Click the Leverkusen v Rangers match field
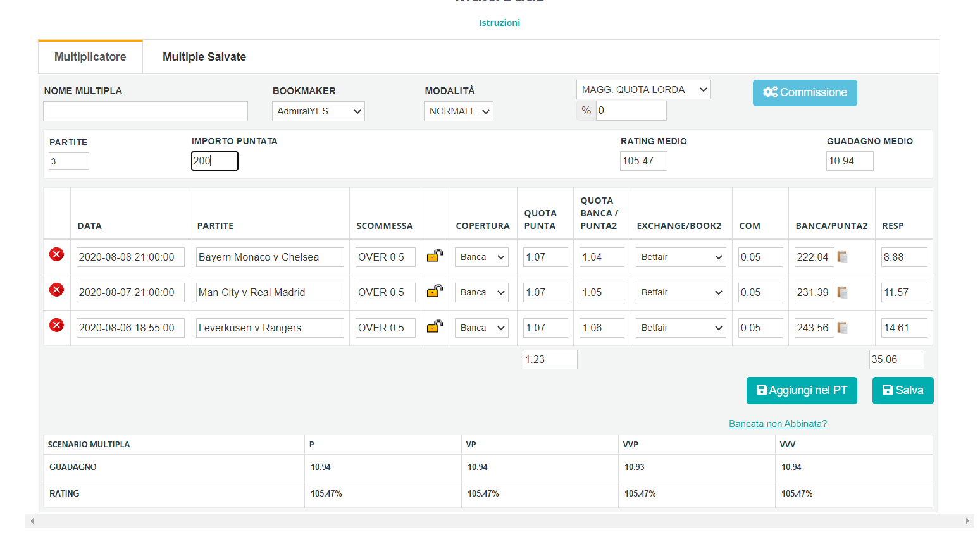 pos(270,328)
